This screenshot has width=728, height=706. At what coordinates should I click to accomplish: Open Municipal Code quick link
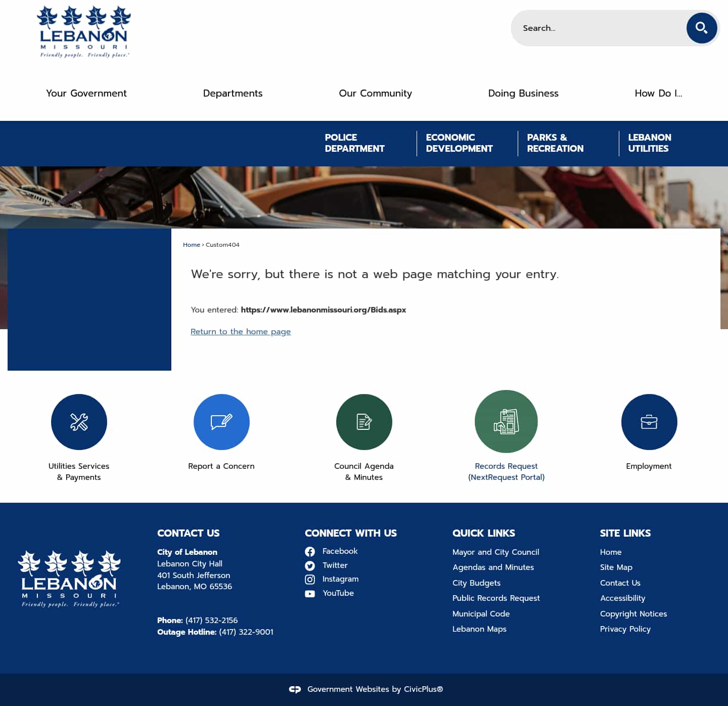(x=481, y=614)
